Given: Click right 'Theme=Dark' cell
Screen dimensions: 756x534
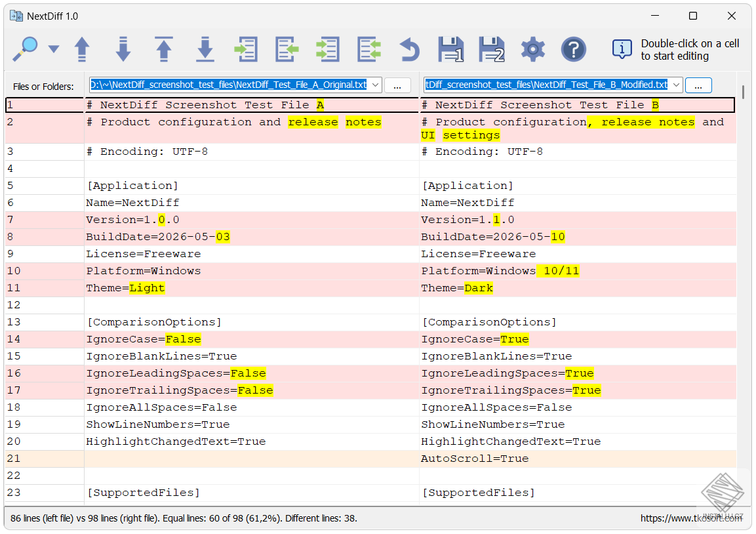Looking at the screenshot, I should coord(578,288).
